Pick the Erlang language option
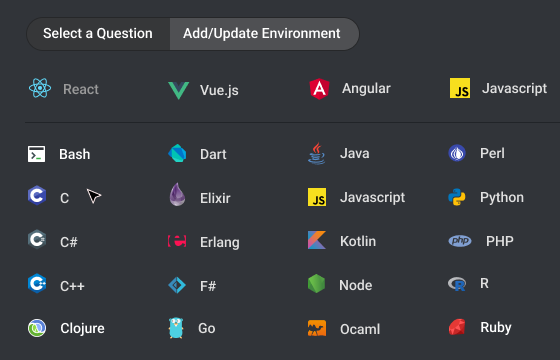This screenshot has width=560, height=360. pyautogui.click(x=204, y=242)
